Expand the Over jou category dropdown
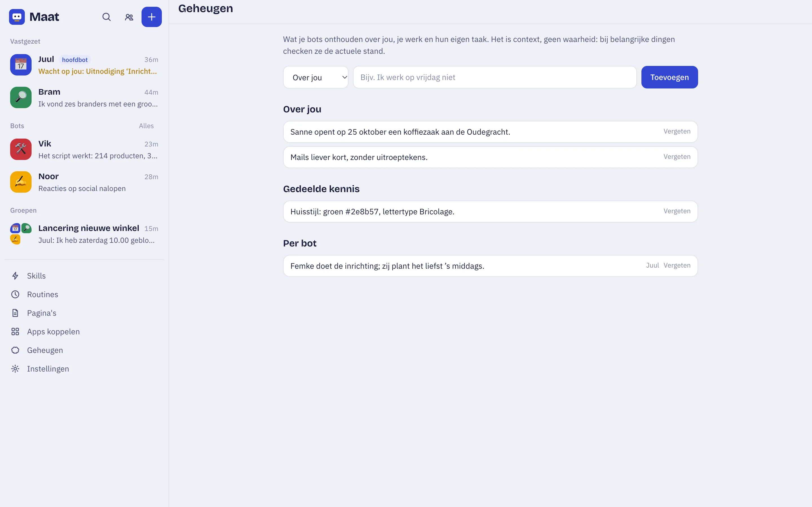This screenshot has width=812, height=507. (315, 77)
